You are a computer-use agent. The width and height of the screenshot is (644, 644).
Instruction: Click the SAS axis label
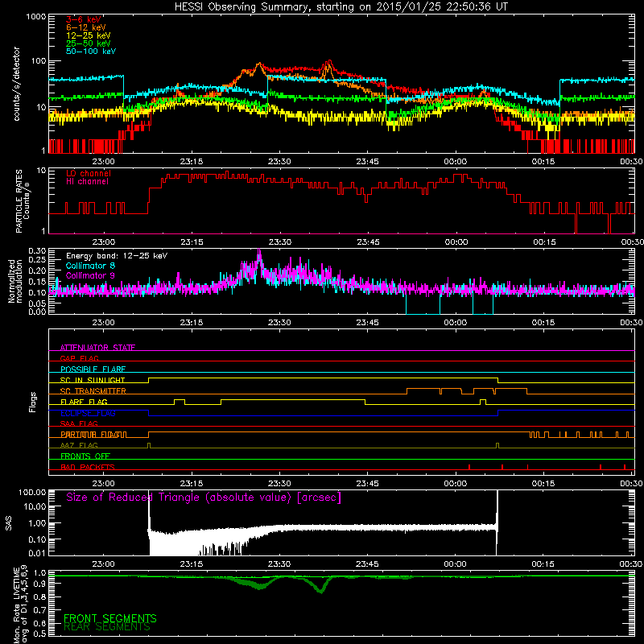pyautogui.click(x=9, y=523)
